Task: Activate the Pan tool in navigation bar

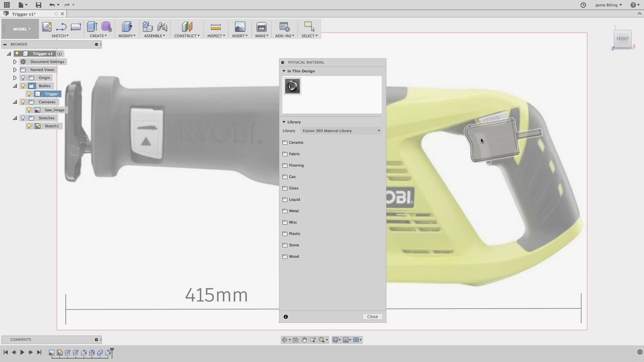Action: pos(304,340)
